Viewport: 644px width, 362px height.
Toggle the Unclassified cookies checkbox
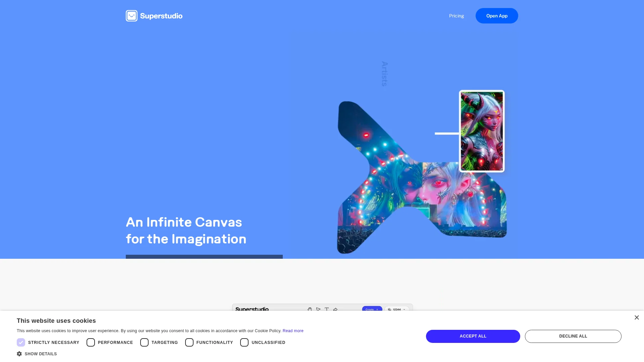244,342
